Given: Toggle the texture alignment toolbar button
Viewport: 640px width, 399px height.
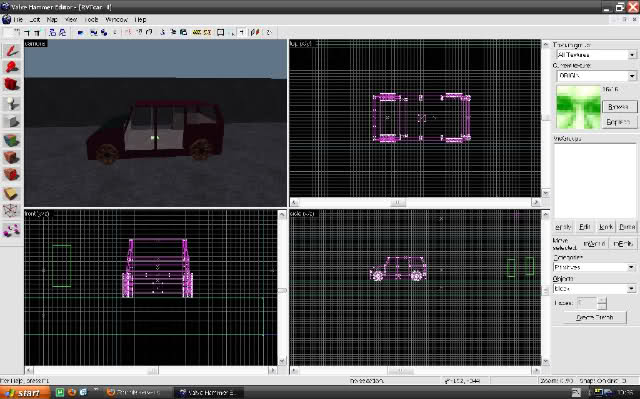Looking at the screenshot, I should [255, 33].
